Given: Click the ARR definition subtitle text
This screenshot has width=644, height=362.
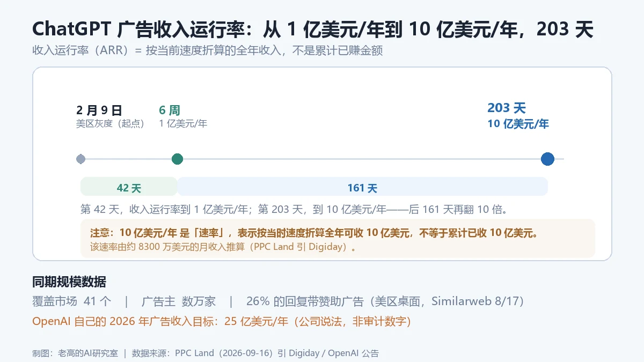Looking at the screenshot, I should (x=207, y=51).
